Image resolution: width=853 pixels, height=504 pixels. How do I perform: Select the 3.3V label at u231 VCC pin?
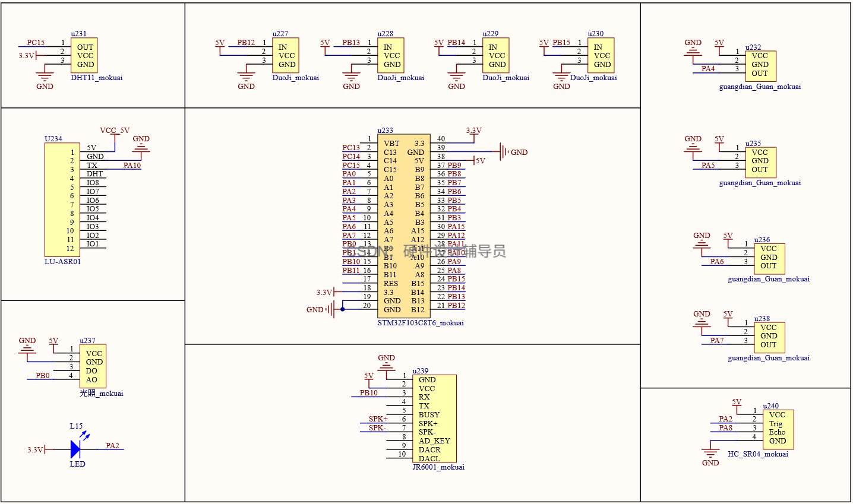tap(26, 56)
